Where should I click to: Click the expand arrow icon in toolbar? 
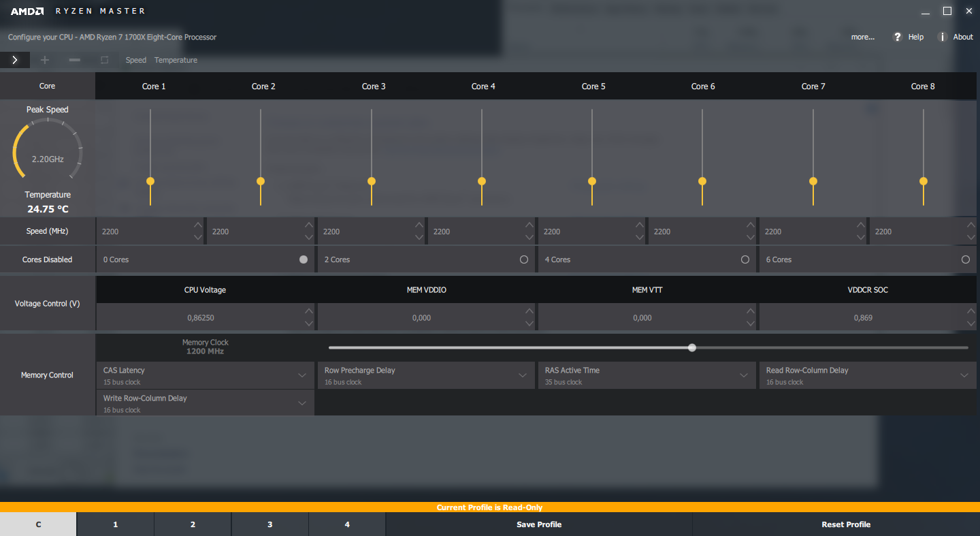click(x=15, y=60)
